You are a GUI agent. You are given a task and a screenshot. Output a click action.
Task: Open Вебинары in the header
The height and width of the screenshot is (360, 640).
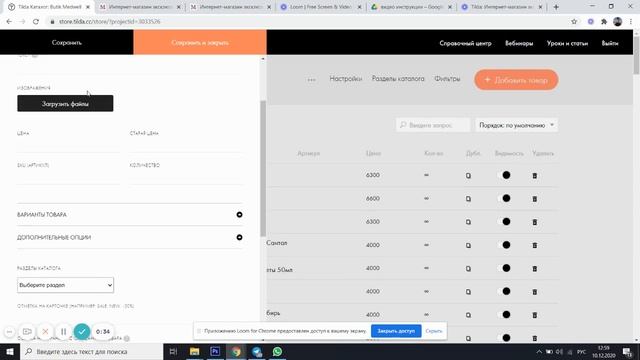519,43
